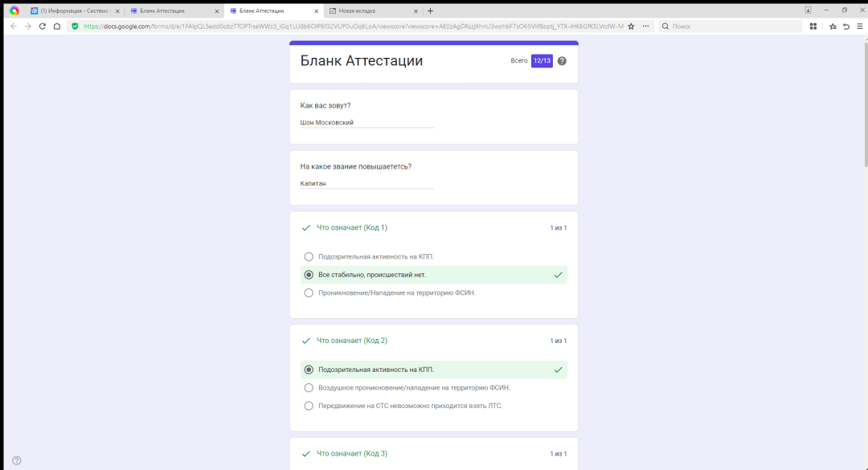Click question heading Что означает (Код 2)
This screenshot has height=470, width=868.
[x=352, y=341]
